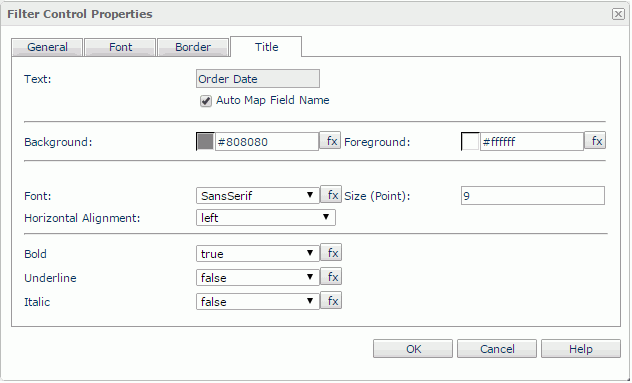Select the Title tab

pyautogui.click(x=266, y=47)
